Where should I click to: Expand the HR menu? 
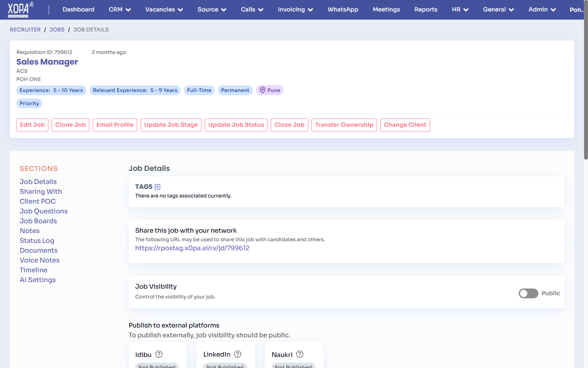point(460,9)
